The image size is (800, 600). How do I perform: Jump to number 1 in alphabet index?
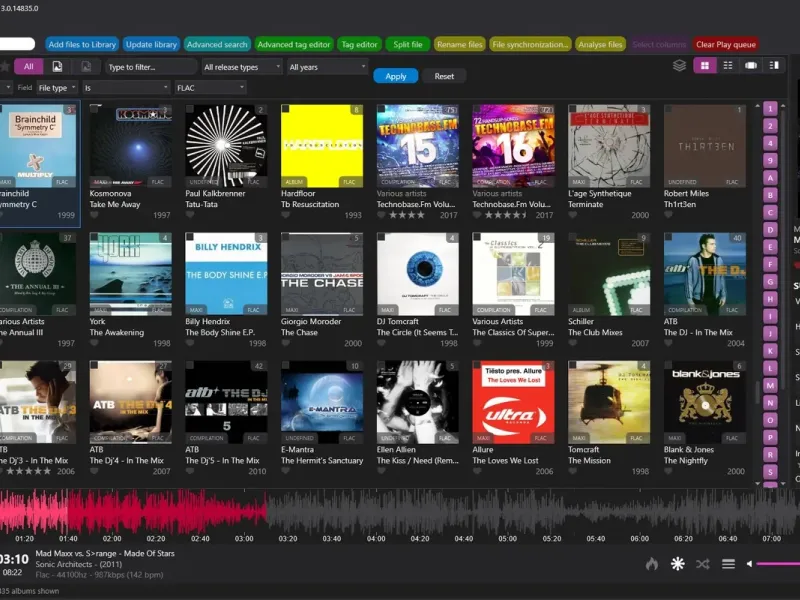(x=770, y=109)
